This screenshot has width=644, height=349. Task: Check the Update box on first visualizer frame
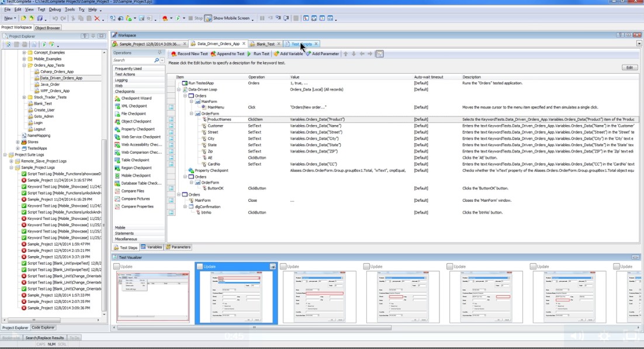click(x=117, y=267)
